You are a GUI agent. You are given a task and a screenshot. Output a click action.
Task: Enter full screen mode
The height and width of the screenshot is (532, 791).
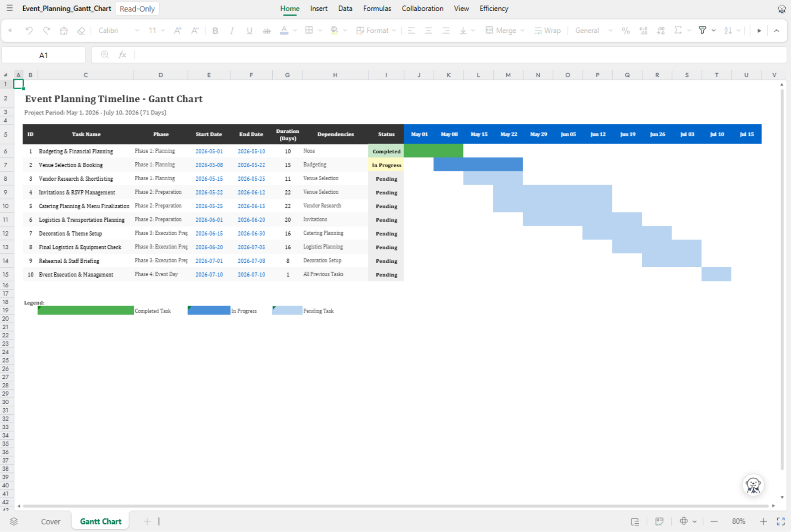coord(781,521)
